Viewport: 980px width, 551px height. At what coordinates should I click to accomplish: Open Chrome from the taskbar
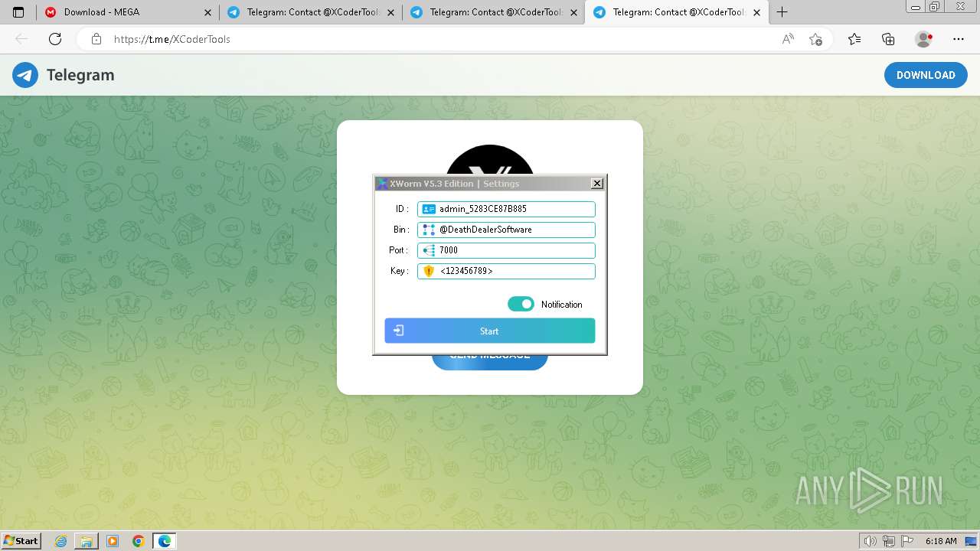pyautogui.click(x=139, y=541)
